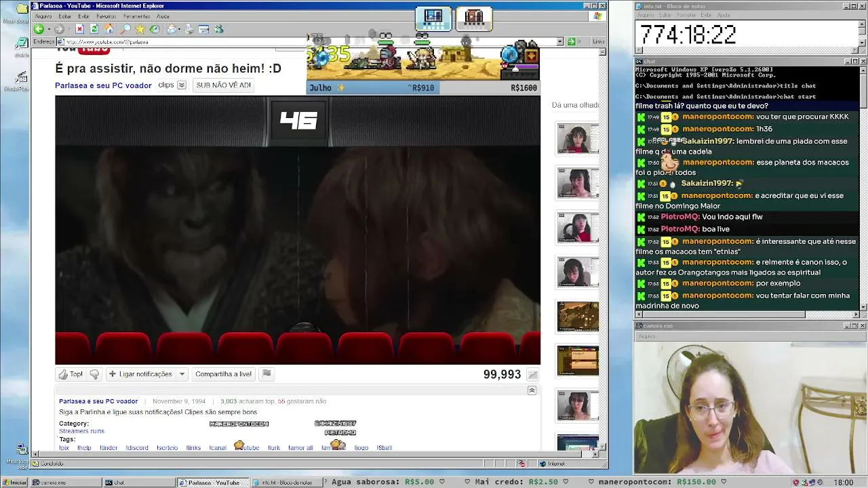Open the video statistics graph icon
The image size is (868, 488).
pyautogui.click(x=533, y=375)
